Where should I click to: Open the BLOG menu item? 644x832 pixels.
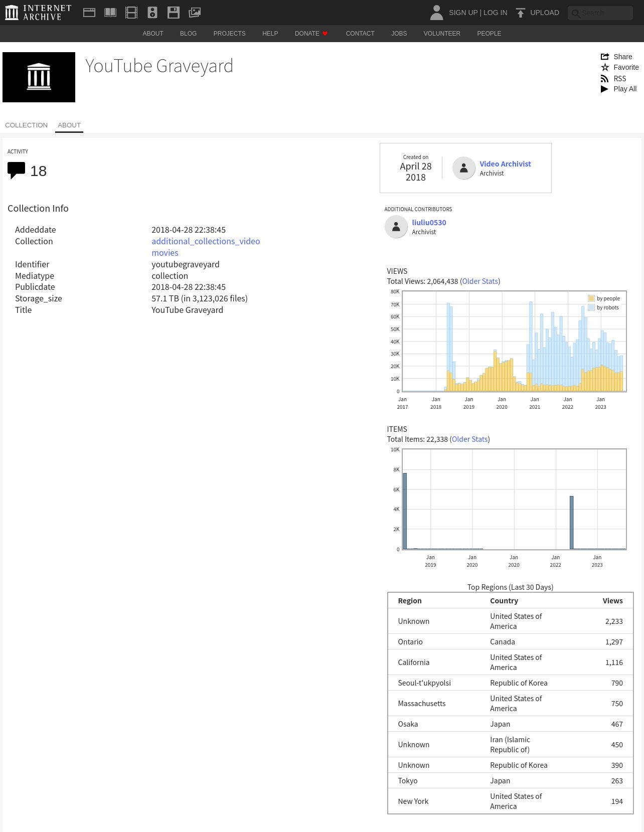click(188, 34)
